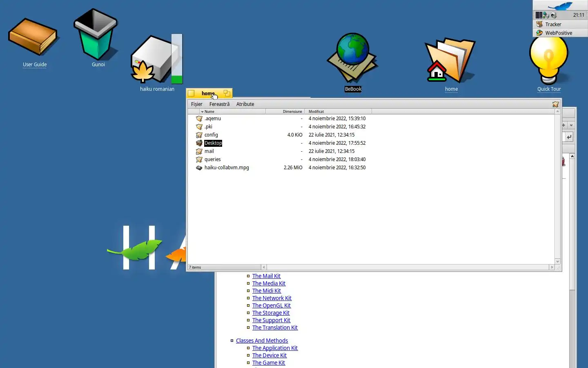Open the home folder desktop icon
The height and width of the screenshot is (368, 588).
[x=451, y=60]
